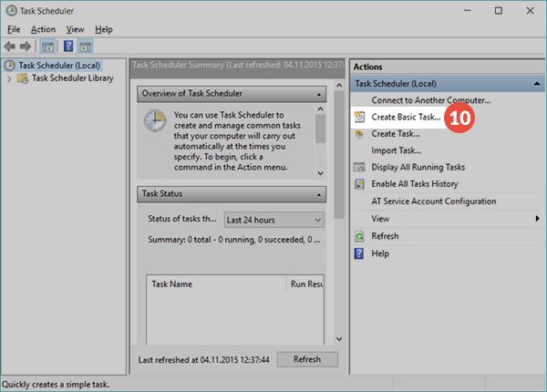The image size is (547, 392).
Task: Click the green Refresh icon in Actions
Action: point(359,236)
